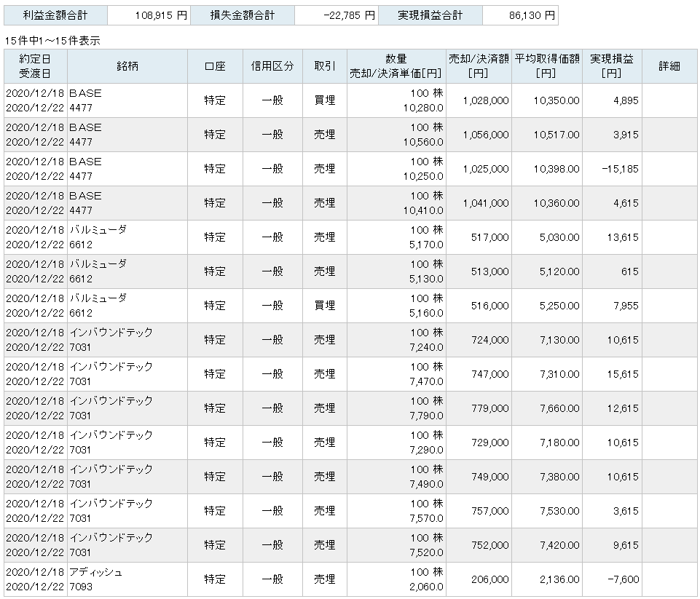Click the settlement amount 513,000 cell
700x599 pixels.
(x=479, y=271)
